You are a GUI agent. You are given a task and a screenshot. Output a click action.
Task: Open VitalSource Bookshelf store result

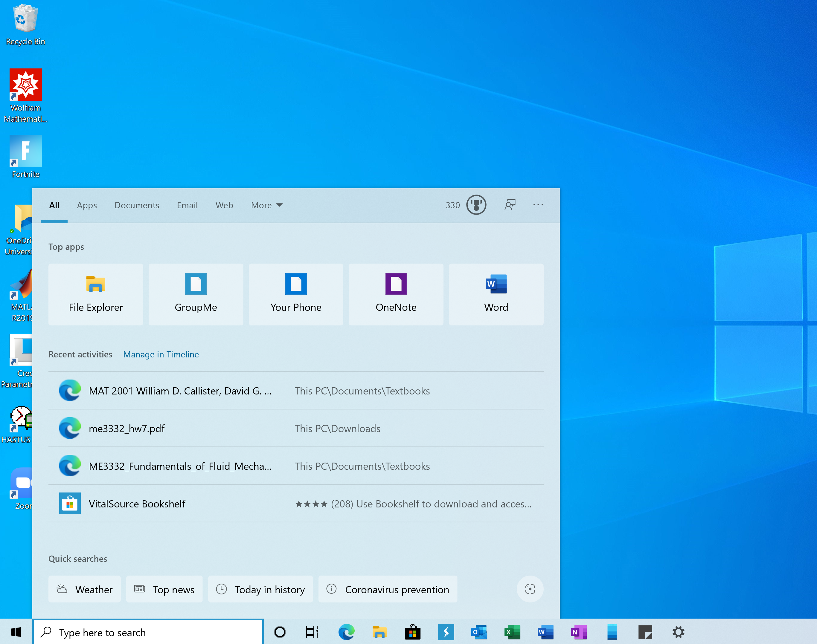pos(296,504)
